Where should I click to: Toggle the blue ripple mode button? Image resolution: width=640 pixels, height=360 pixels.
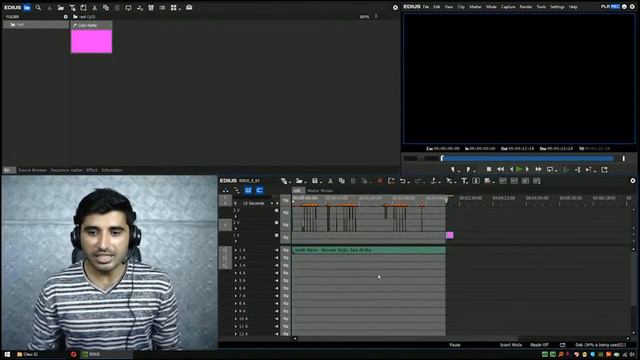[259, 190]
